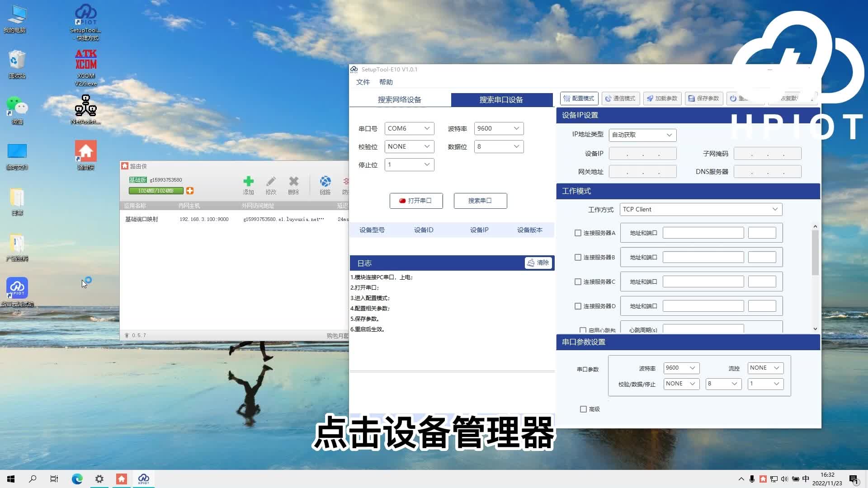
Task: Click the 链路 (Link) icon in router panel
Action: pos(325,184)
